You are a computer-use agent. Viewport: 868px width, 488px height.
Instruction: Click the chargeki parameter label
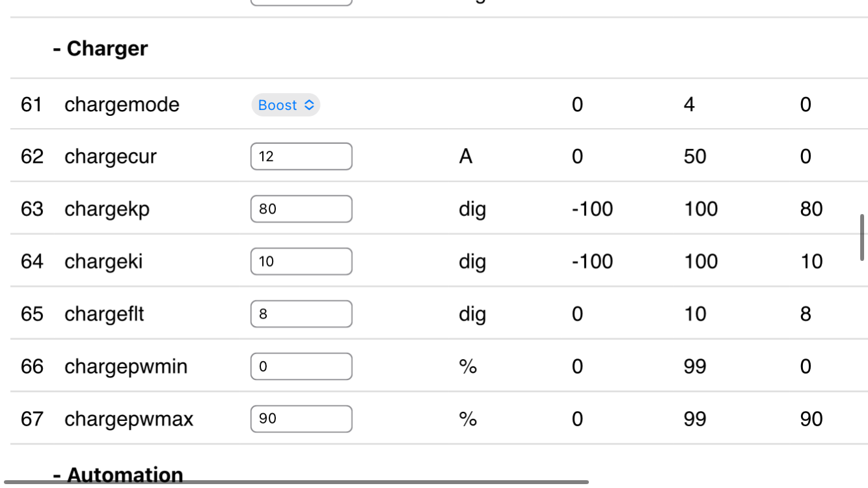coord(103,262)
